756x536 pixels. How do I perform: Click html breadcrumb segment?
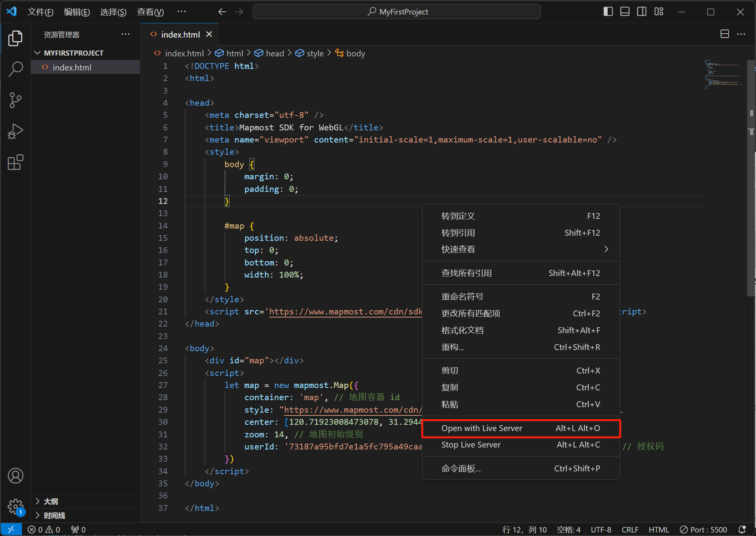(x=229, y=53)
